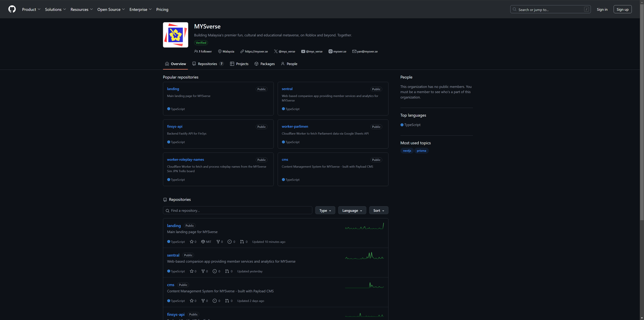Expand the Product menu
This screenshot has height=320, width=644.
coord(31,9)
